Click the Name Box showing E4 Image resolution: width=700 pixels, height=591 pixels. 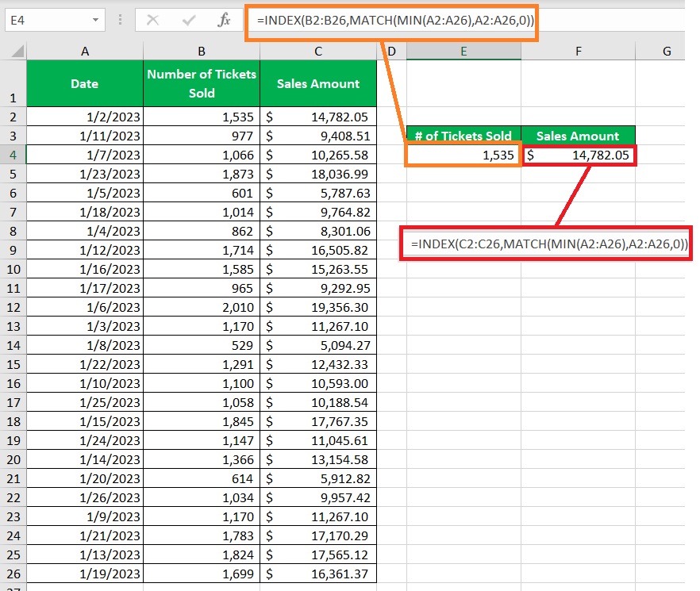pos(55,20)
